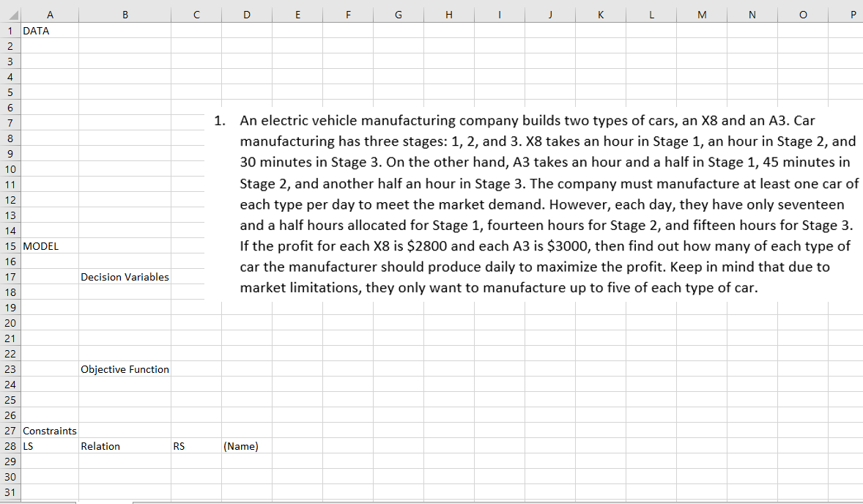This screenshot has width=863, height=504.
Task: Select column P header
Action: 853,14
